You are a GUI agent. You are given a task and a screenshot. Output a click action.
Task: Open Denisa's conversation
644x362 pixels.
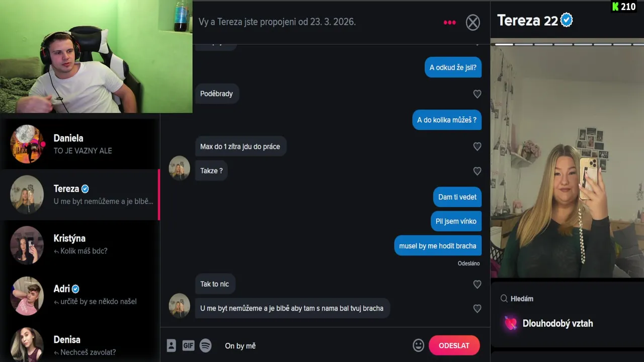pyautogui.click(x=80, y=344)
